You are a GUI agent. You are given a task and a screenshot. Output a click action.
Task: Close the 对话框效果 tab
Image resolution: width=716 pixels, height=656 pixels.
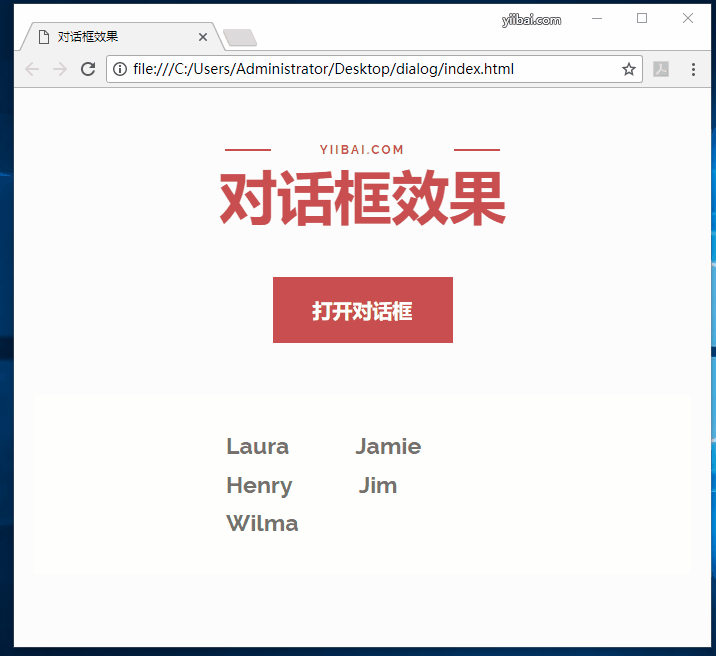pyautogui.click(x=203, y=37)
